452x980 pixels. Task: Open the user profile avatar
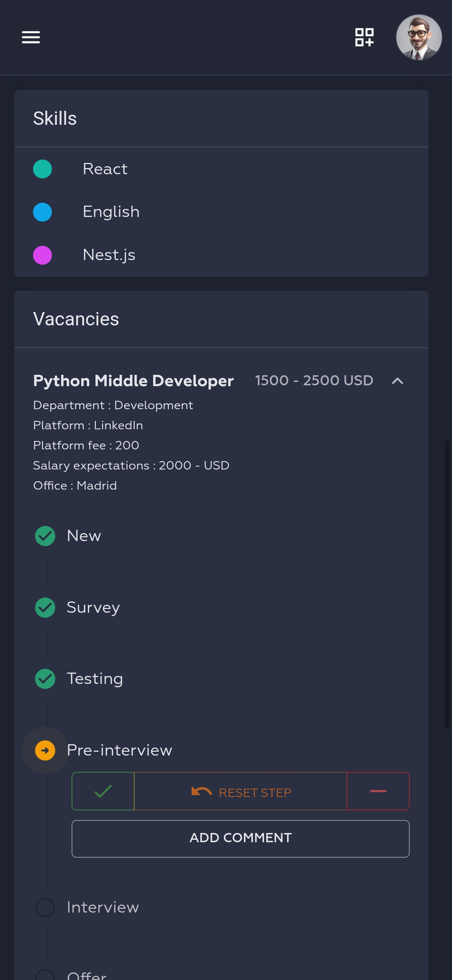[419, 37]
